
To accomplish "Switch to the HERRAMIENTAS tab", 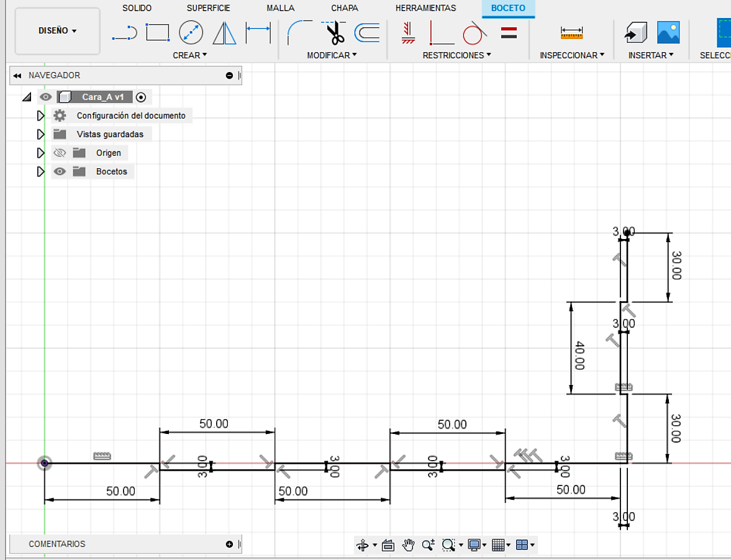I will [x=425, y=8].
